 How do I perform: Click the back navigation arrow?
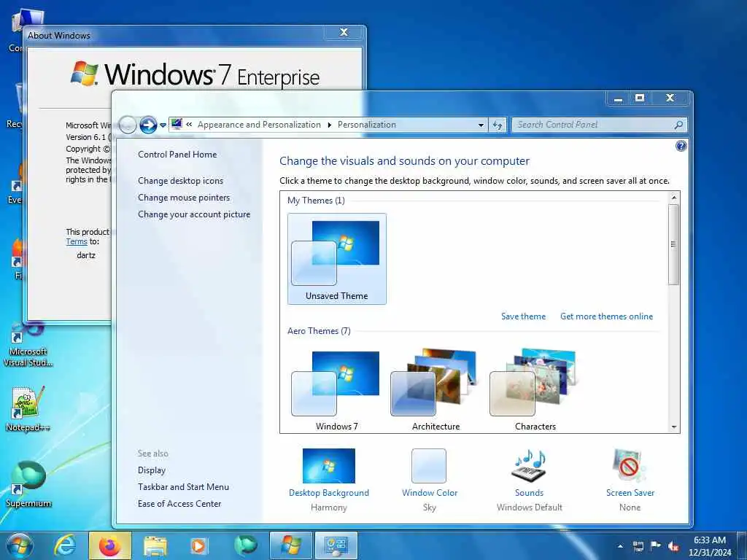tap(128, 125)
